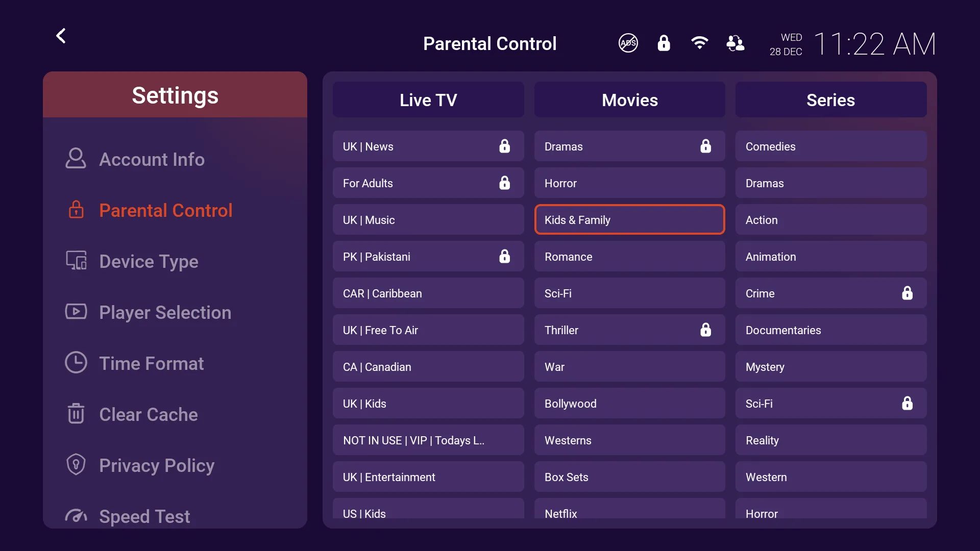Open the Speed Test option

tap(144, 516)
